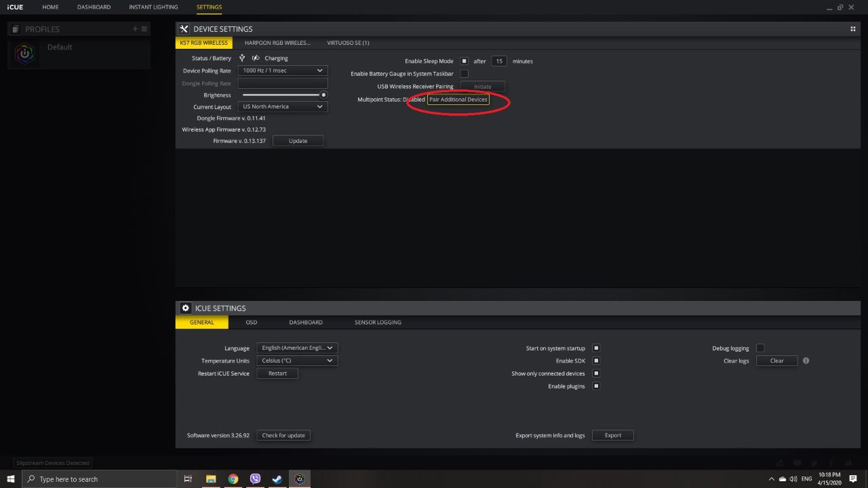868x488 pixels.
Task: Click the sleep mode minutes field
Action: (499, 61)
